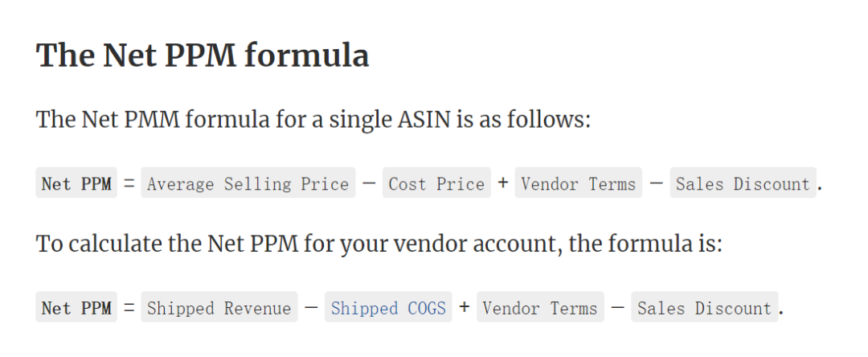
Task: Click the bold Net PPM before Average Selling Price
Action: click(x=76, y=184)
